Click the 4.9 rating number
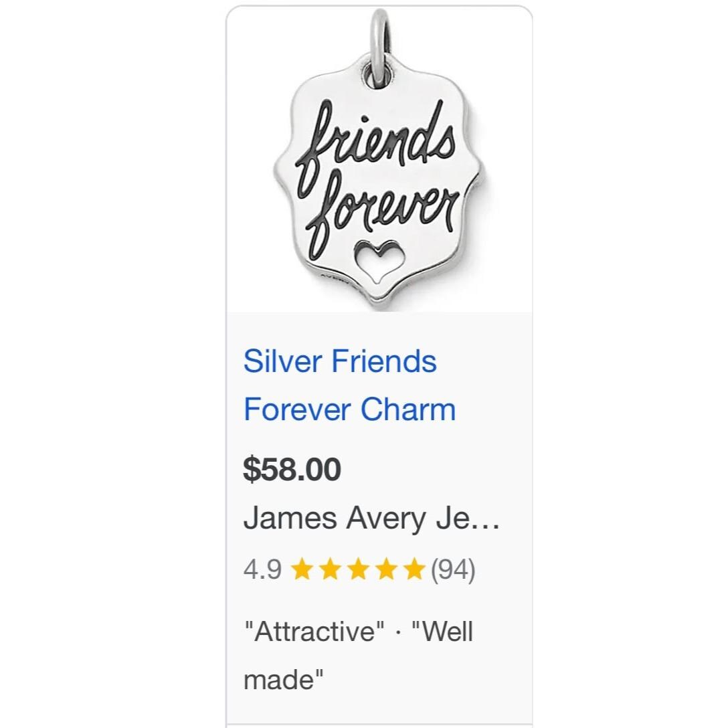Image resolution: width=728 pixels, height=728 pixels. (262, 570)
